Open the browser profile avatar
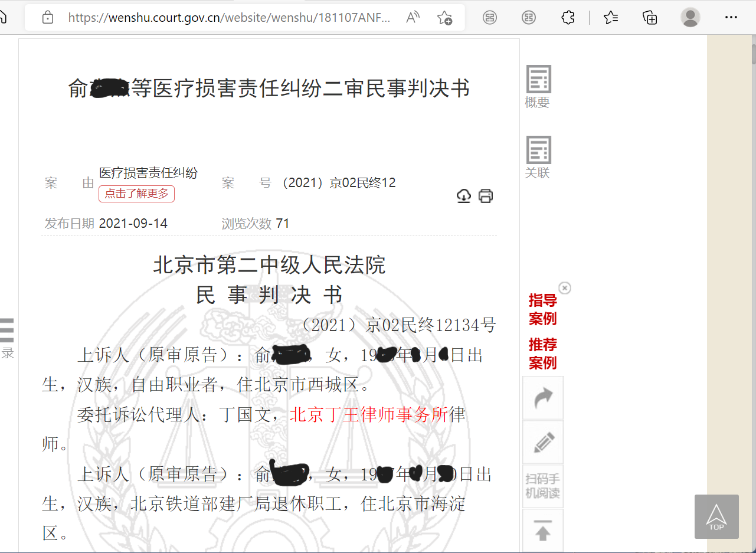756x553 pixels. click(x=690, y=17)
